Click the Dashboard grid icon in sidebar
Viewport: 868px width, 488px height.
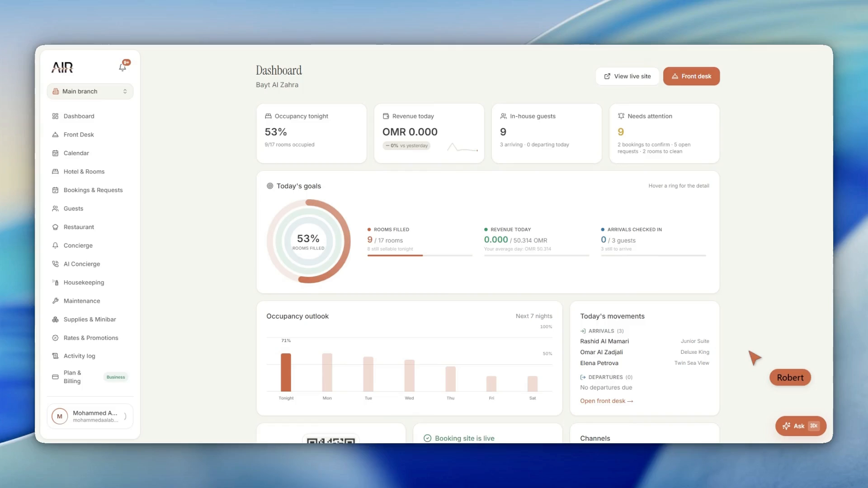[x=55, y=116]
